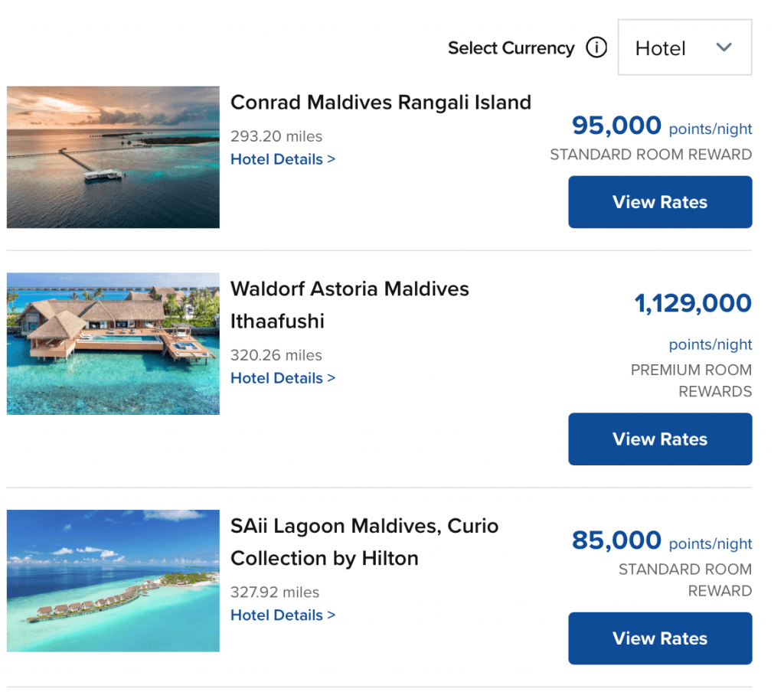Open Hotel Details for Waldorf Astoria Maldives

(x=283, y=377)
